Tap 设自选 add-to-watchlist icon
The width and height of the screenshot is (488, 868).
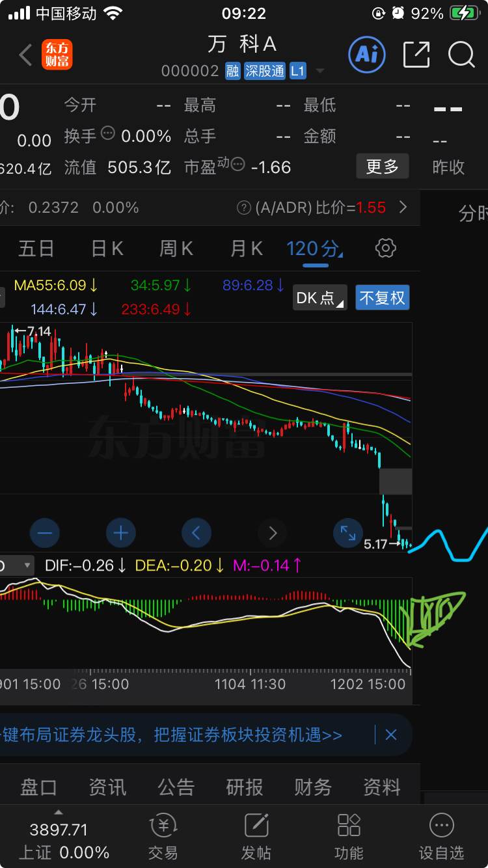tap(442, 838)
